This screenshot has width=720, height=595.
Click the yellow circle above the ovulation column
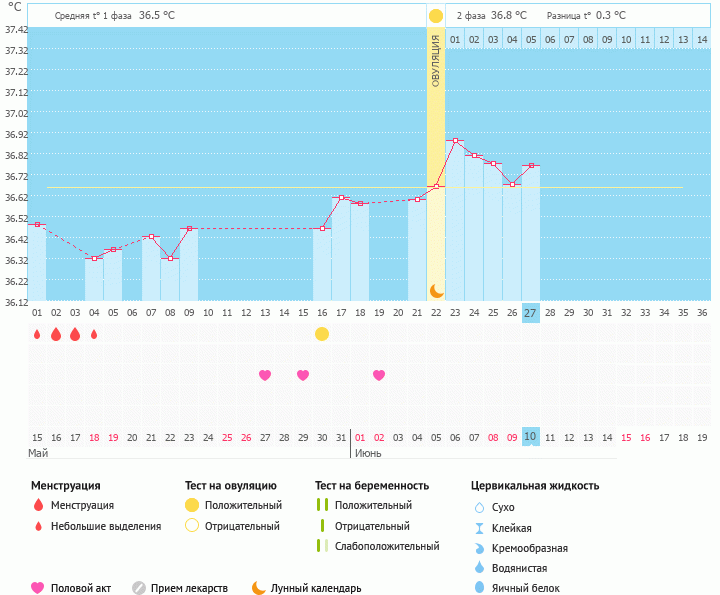pos(436,16)
